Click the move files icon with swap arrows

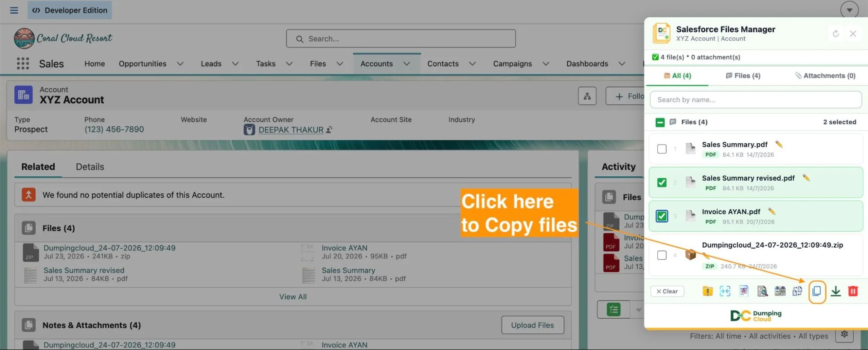[797, 291]
